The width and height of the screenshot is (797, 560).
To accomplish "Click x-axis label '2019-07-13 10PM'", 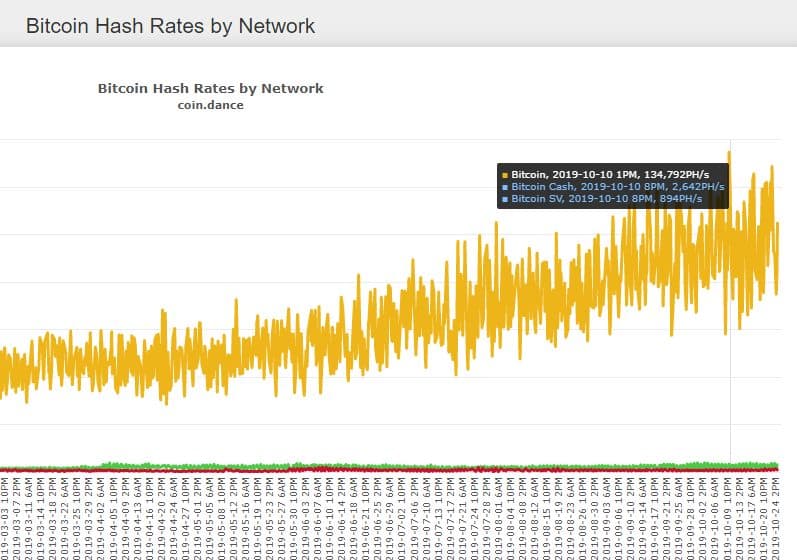I will [x=439, y=518].
